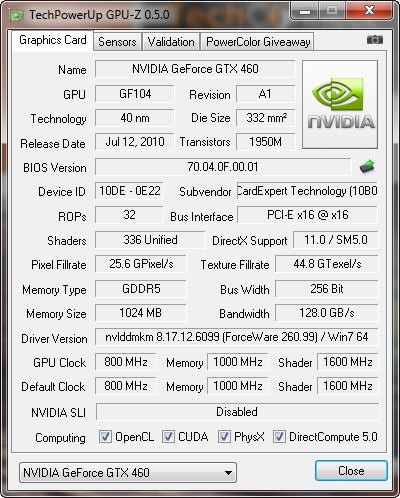Viewport: 400px width, 498px height.
Task: Toggle the PhysX checkbox
Action: [224, 437]
